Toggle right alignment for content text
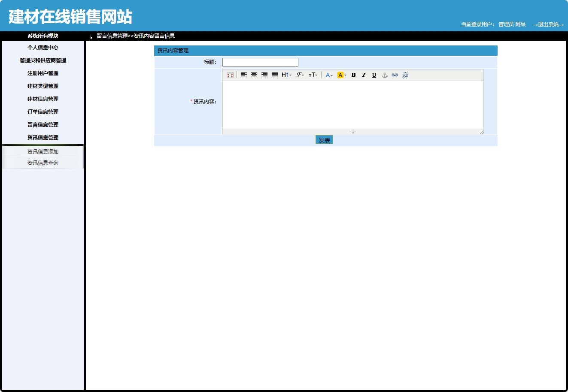 tap(264, 75)
